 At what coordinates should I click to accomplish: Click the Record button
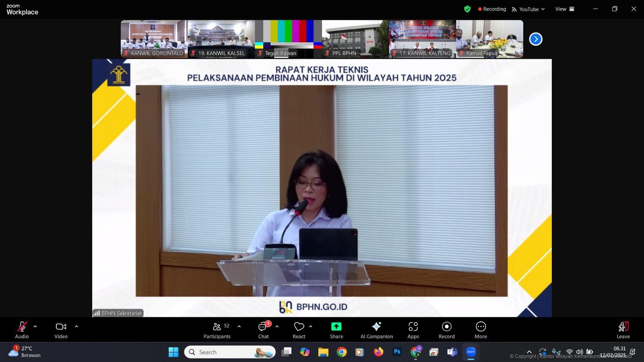447,330
